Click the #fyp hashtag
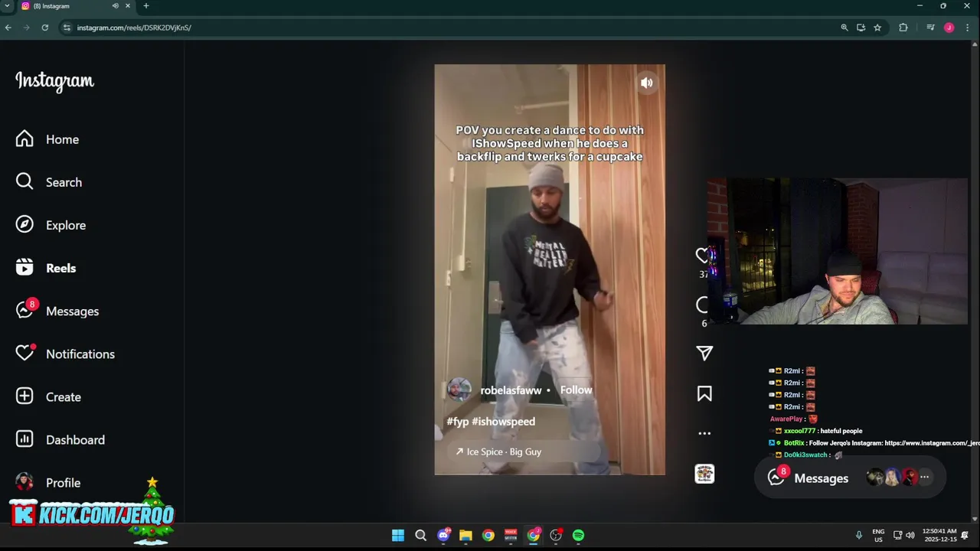Image resolution: width=980 pixels, height=551 pixels. point(458,422)
